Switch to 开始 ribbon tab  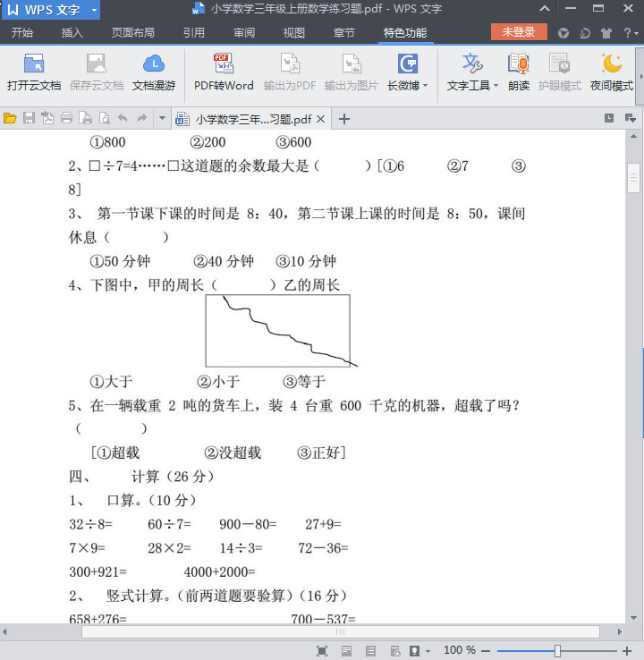tap(21, 32)
